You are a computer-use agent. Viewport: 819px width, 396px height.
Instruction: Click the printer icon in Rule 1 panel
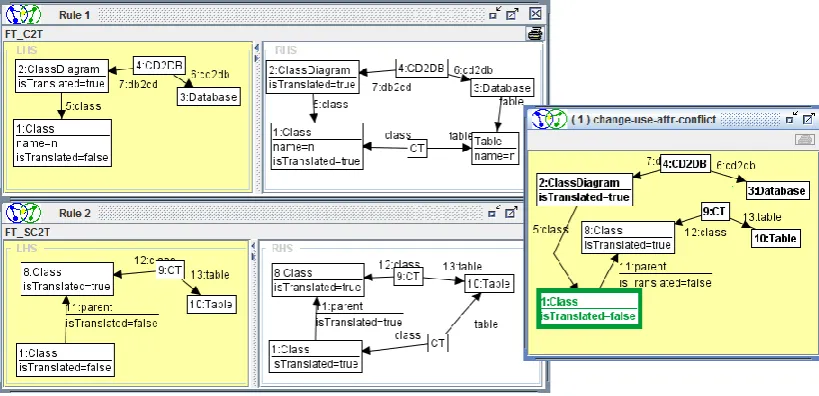point(535,34)
